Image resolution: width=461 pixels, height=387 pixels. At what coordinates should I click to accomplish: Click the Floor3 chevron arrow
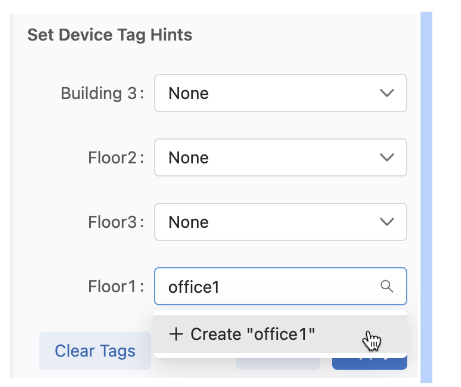(387, 222)
